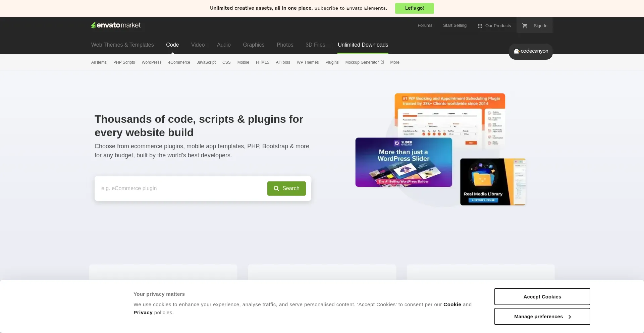Viewport: 644px width, 333px height.
Task: Open the Photos category
Action: click(x=285, y=45)
